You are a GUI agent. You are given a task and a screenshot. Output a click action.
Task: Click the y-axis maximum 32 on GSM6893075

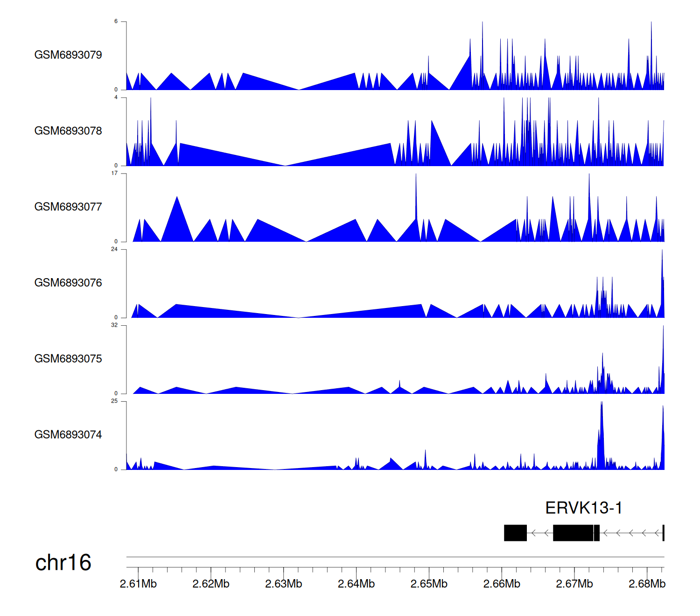tap(114, 325)
